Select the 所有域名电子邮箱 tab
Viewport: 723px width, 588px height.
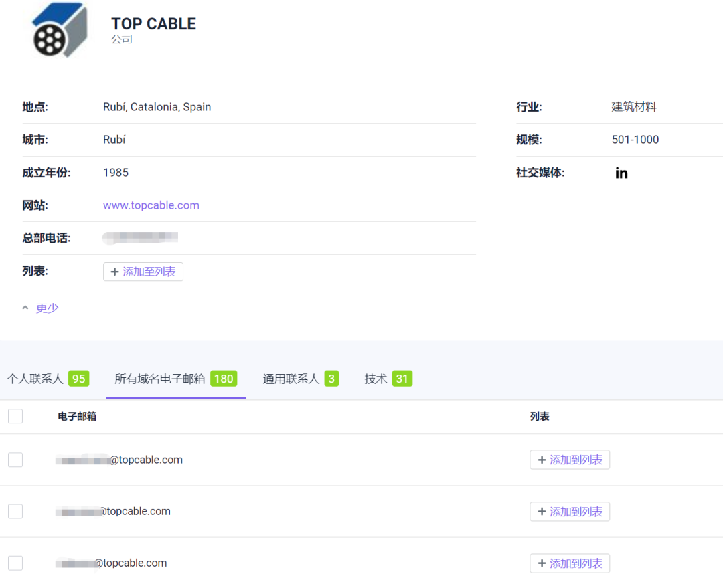click(175, 379)
